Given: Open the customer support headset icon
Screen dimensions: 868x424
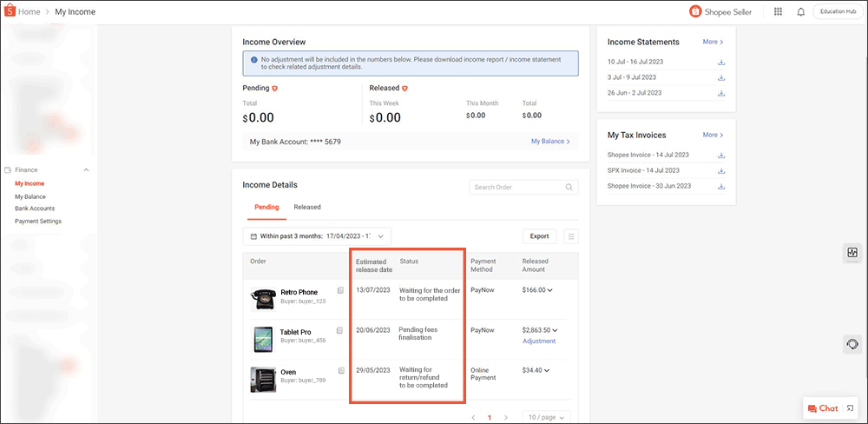Looking at the screenshot, I should [x=852, y=344].
